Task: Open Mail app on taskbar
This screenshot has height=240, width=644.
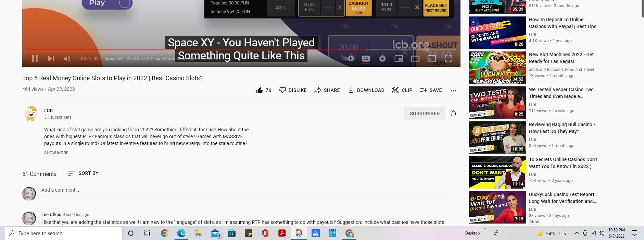Action: coord(215,233)
